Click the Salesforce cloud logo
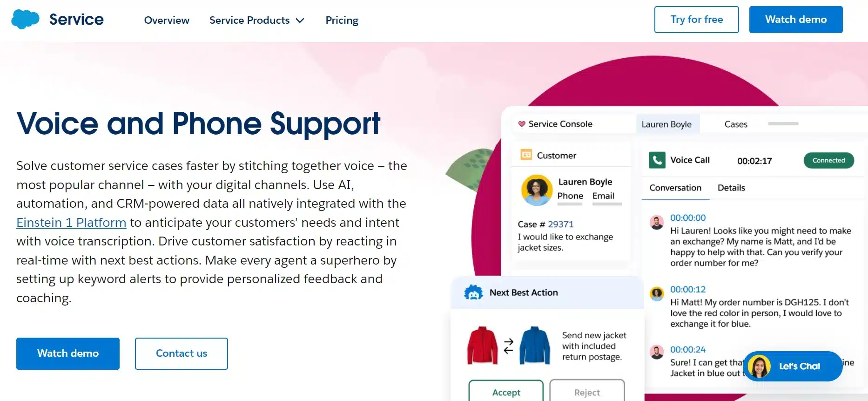Image resolution: width=868 pixels, height=401 pixels. click(x=26, y=19)
